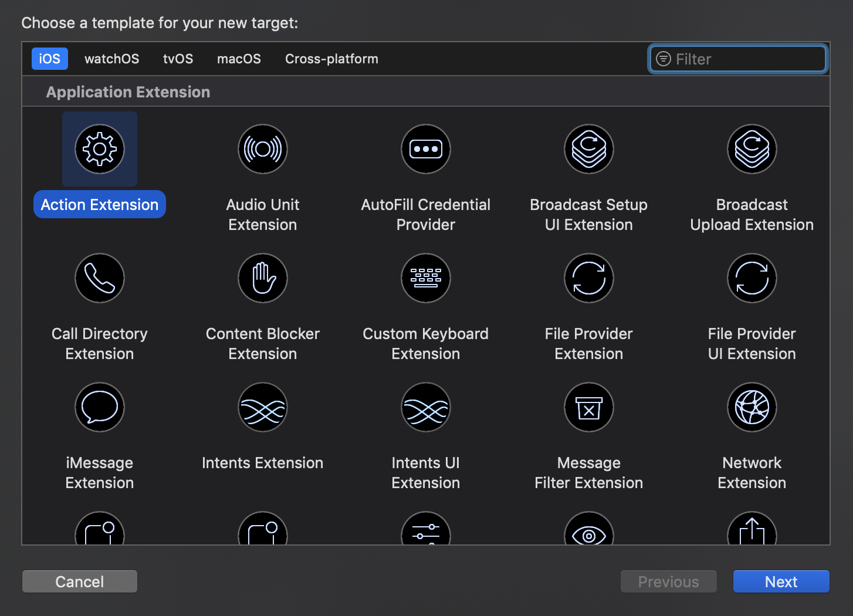Choose the Intents UI Extension icon
The image size is (853, 616).
[425, 407]
